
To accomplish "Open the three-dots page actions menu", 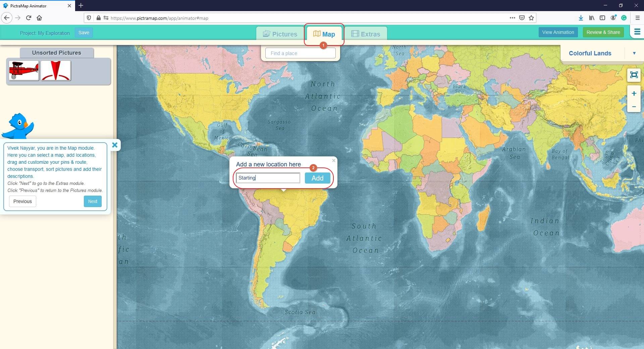I will coord(512,18).
